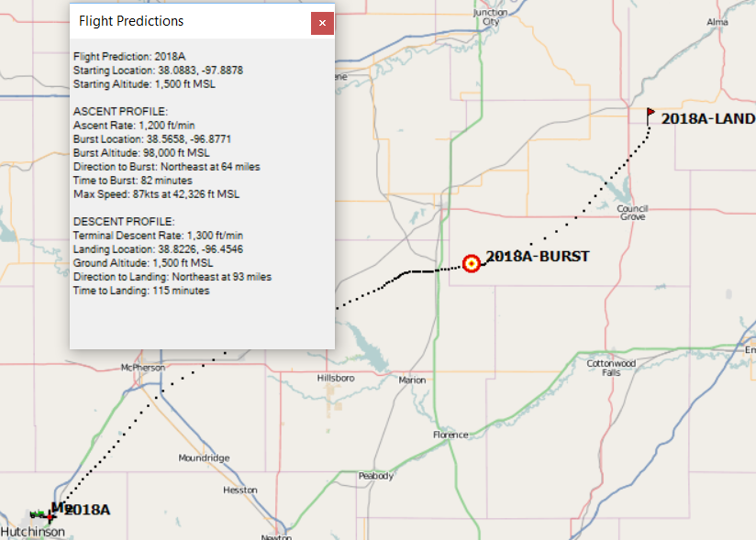Screen dimensions: 756x540
Task: Select the 2018A-BURST map label
Action: tap(537, 257)
